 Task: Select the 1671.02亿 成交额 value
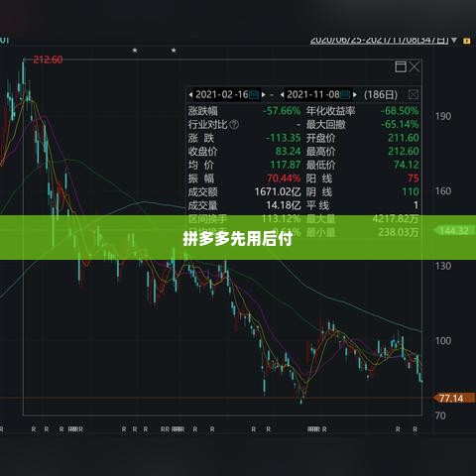(278, 191)
